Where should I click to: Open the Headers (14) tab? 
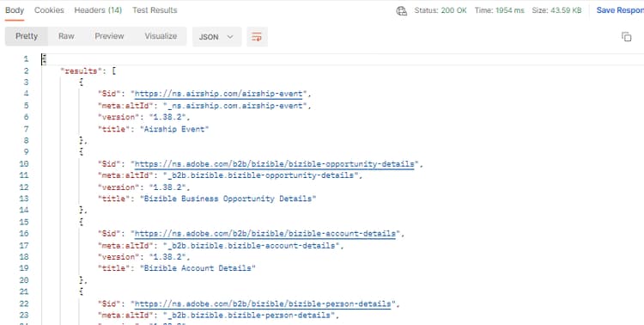point(98,10)
